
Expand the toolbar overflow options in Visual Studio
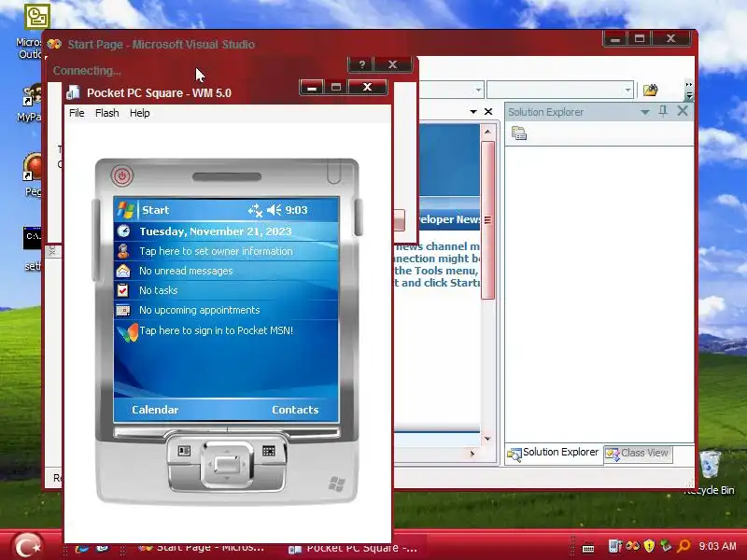pos(689,90)
